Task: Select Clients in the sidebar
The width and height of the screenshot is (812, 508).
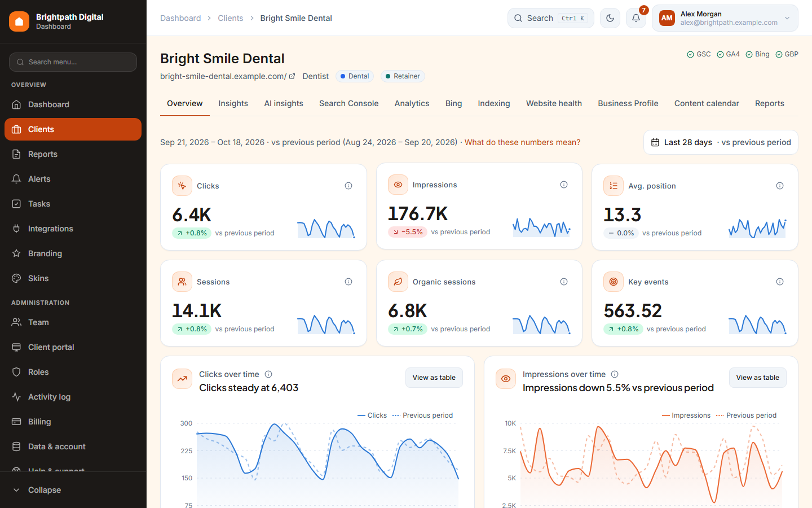Action: [73, 129]
